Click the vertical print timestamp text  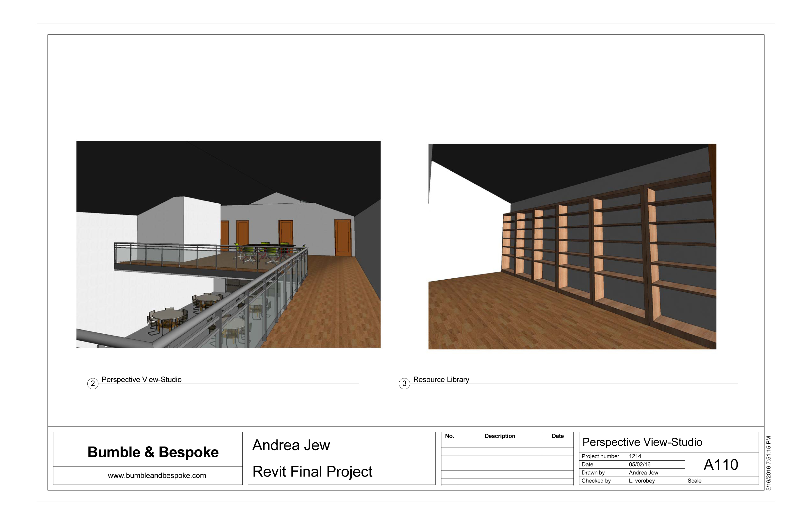click(768, 463)
